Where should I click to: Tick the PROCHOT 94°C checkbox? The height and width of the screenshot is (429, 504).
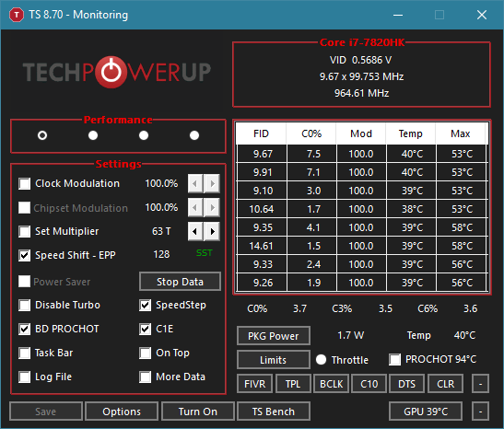point(394,359)
